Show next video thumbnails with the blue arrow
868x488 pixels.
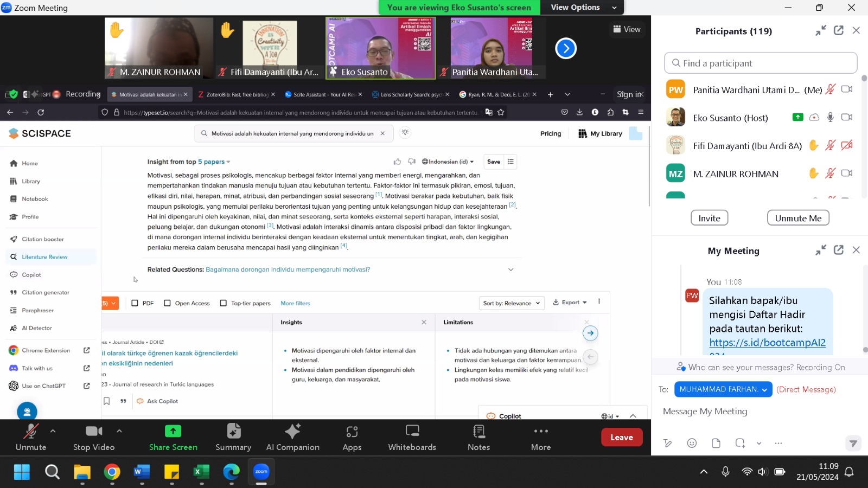[565, 48]
